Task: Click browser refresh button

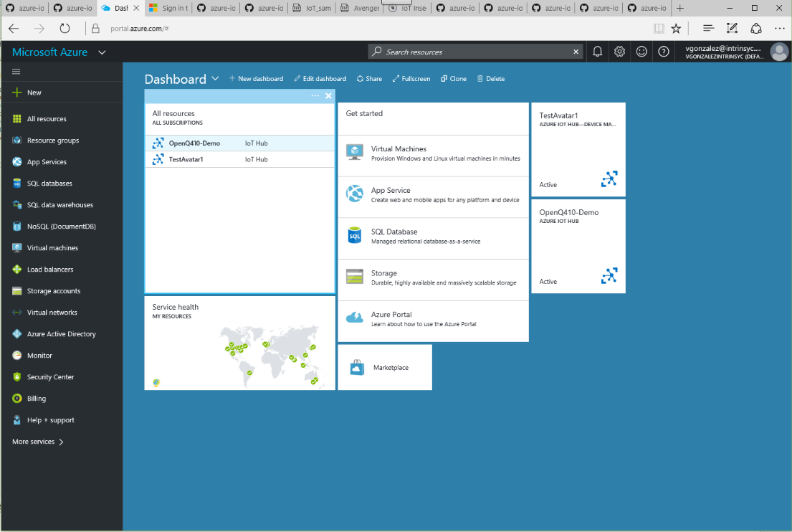Action: (x=65, y=28)
